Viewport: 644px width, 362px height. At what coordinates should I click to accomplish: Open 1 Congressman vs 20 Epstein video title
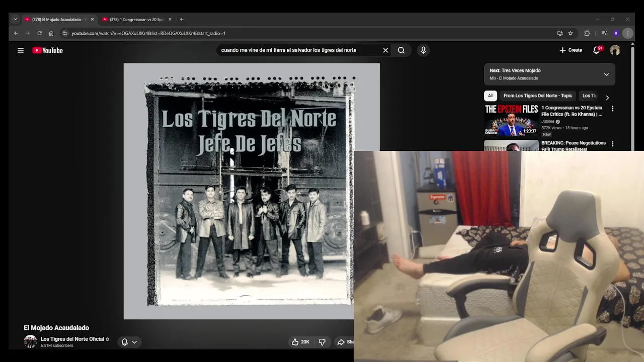pyautogui.click(x=572, y=111)
